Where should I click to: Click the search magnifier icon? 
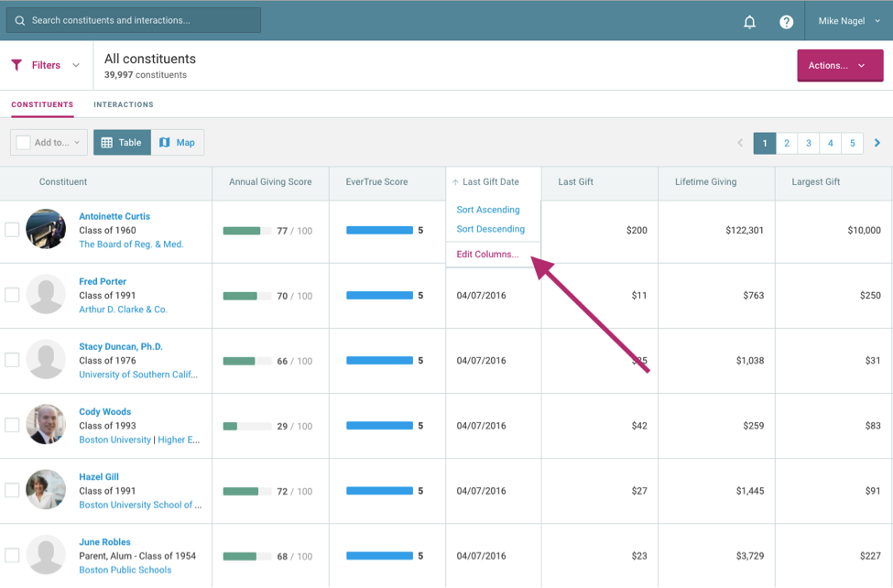(19, 20)
